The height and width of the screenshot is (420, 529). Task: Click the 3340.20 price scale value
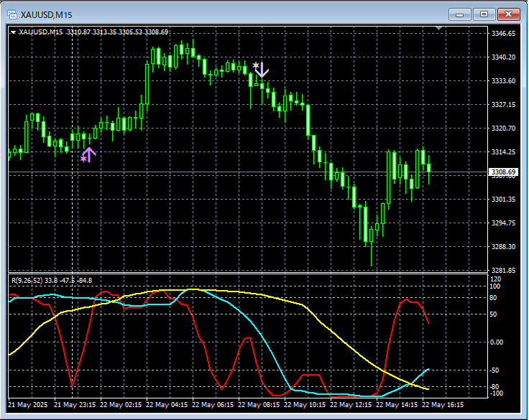click(x=503, y=57)
